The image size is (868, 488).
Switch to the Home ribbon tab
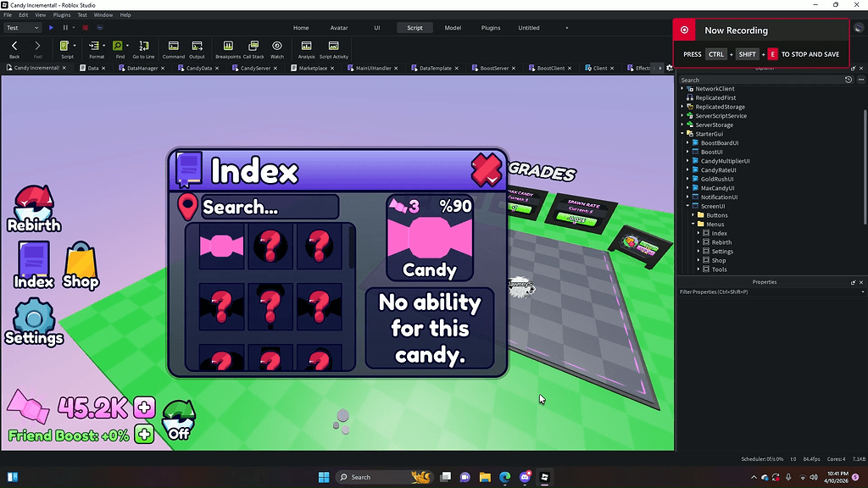click(301, 28)
